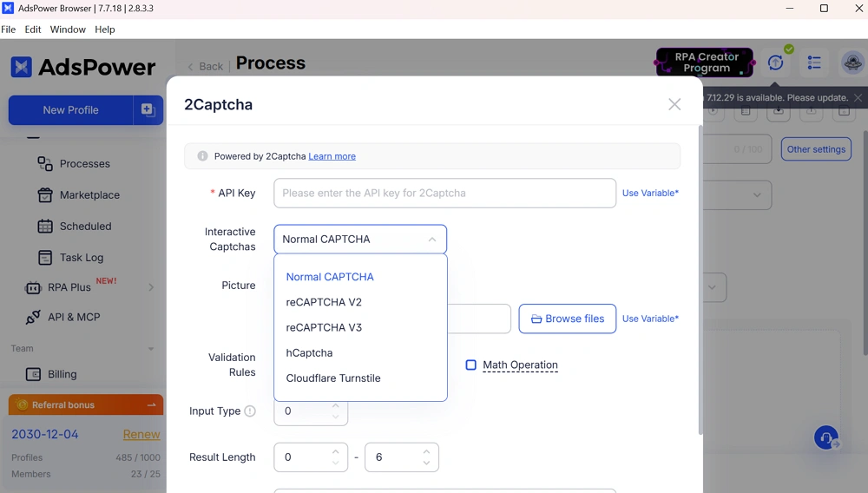Viewport: 868px width, 493px height.
Task: Enable the Math Operation checkbox
Action: pyautogui.click(x=471, y=365)
